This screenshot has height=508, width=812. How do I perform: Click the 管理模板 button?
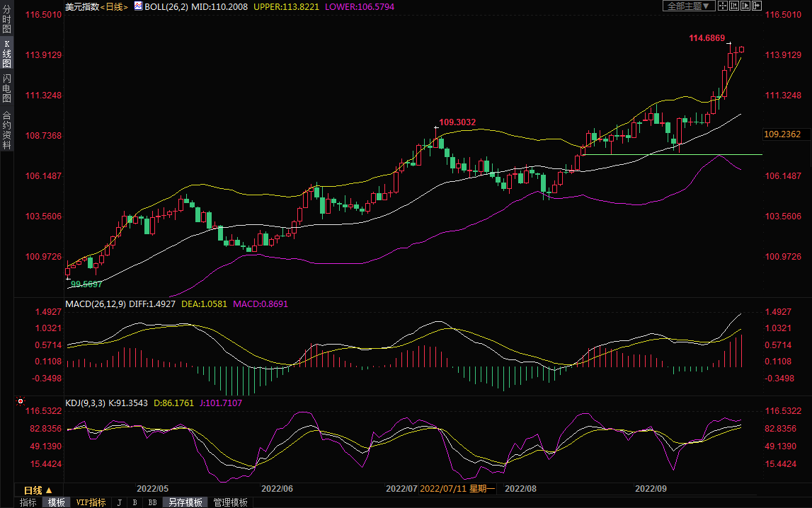(230, 502)
